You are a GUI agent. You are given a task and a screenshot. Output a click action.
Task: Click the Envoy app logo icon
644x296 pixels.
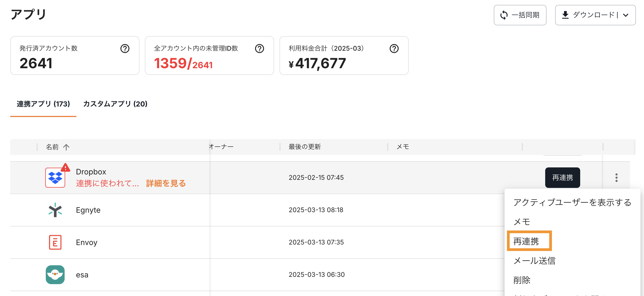coord(55,242)
